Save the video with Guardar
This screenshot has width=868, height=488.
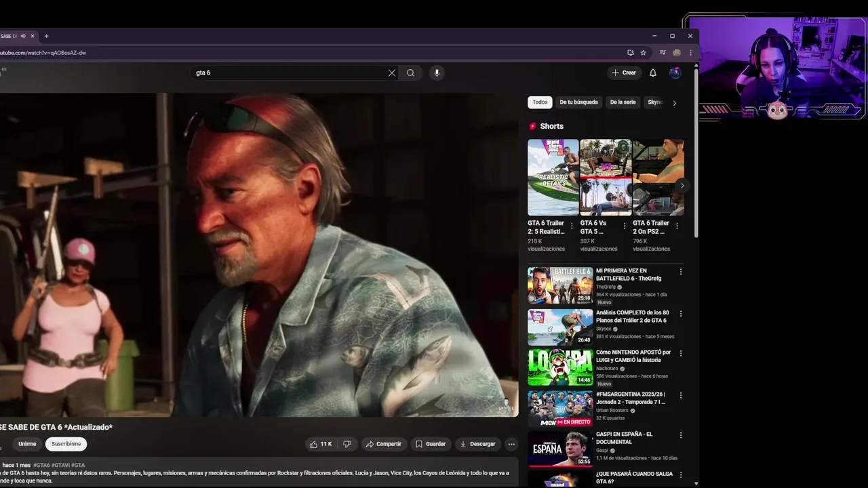[431, 444]
